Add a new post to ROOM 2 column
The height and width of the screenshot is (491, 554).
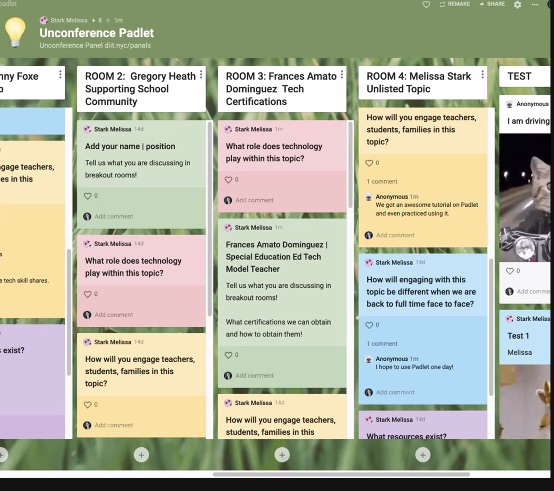141,455
